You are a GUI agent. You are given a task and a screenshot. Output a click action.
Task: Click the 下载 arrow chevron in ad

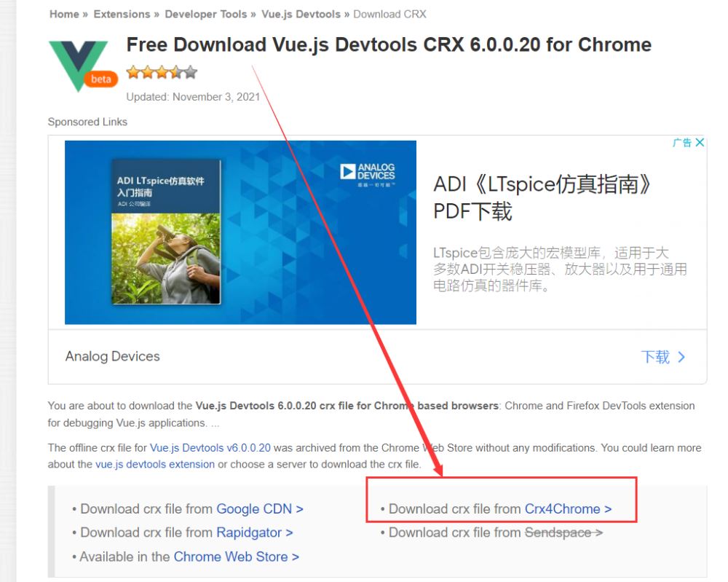(681, 357)
